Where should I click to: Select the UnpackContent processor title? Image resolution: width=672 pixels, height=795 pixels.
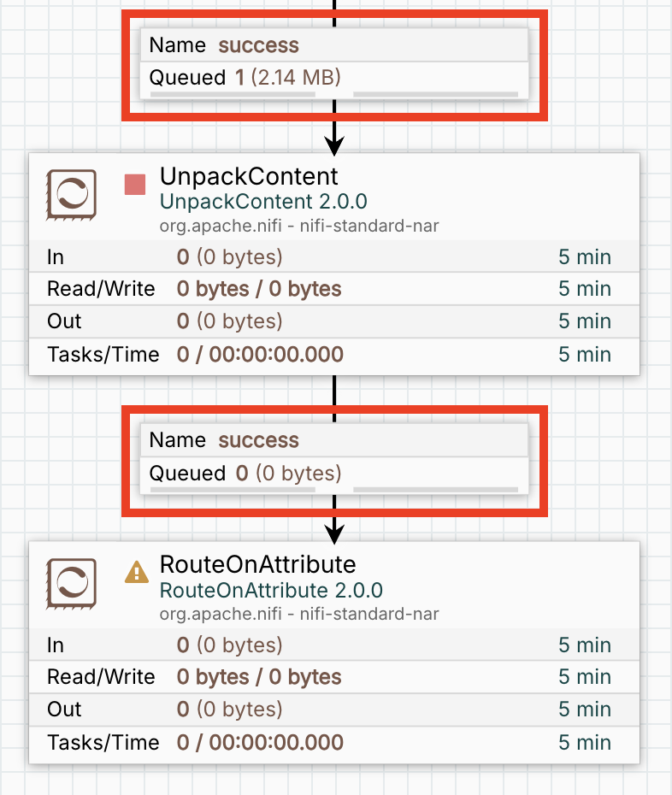point(249,177)
